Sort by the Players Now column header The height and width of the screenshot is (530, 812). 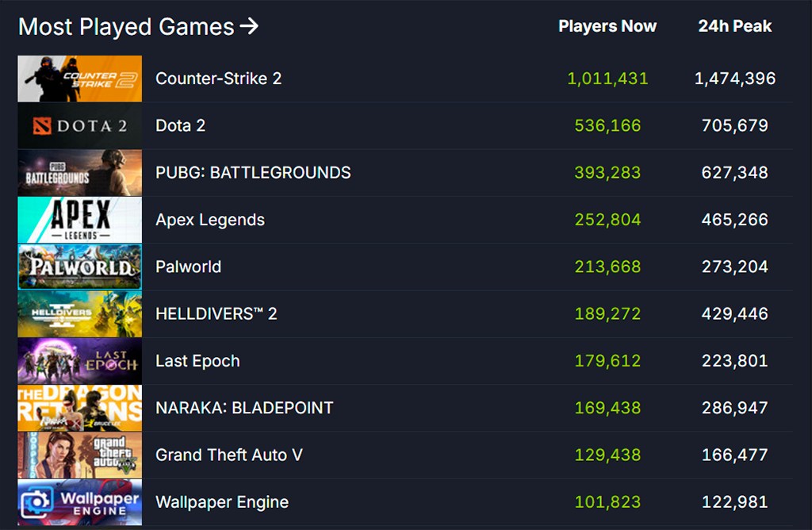tap(607, 26)
